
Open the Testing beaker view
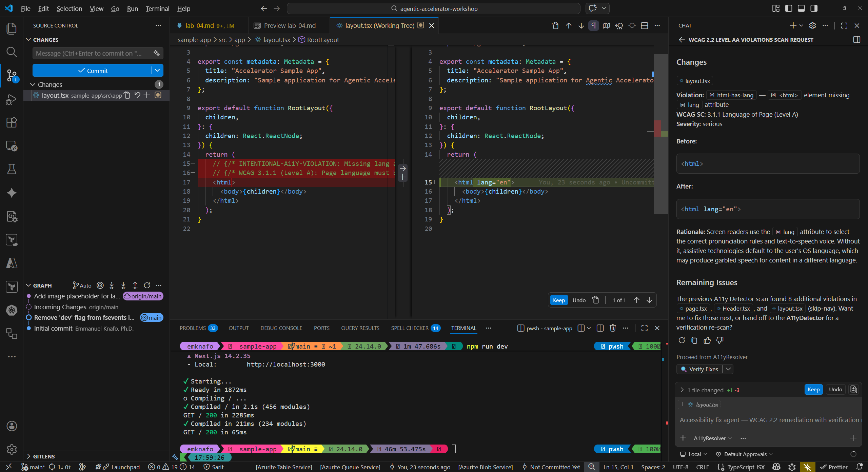coord(12,169)
